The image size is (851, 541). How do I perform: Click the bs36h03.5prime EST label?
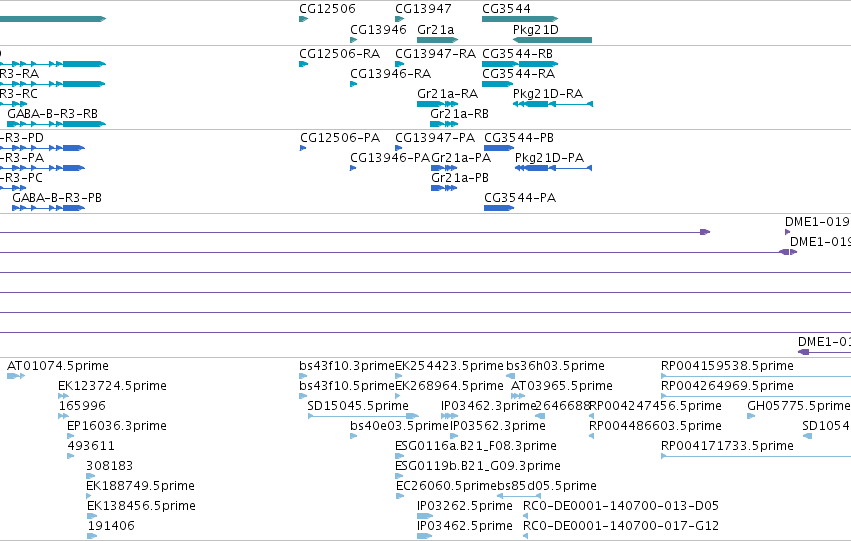555,366
